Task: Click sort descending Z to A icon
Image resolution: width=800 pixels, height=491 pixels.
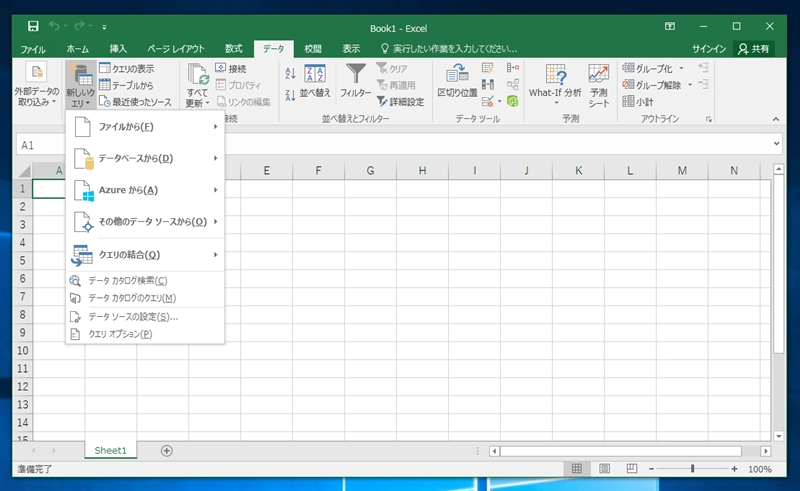Action: click(x=290, y=95)
